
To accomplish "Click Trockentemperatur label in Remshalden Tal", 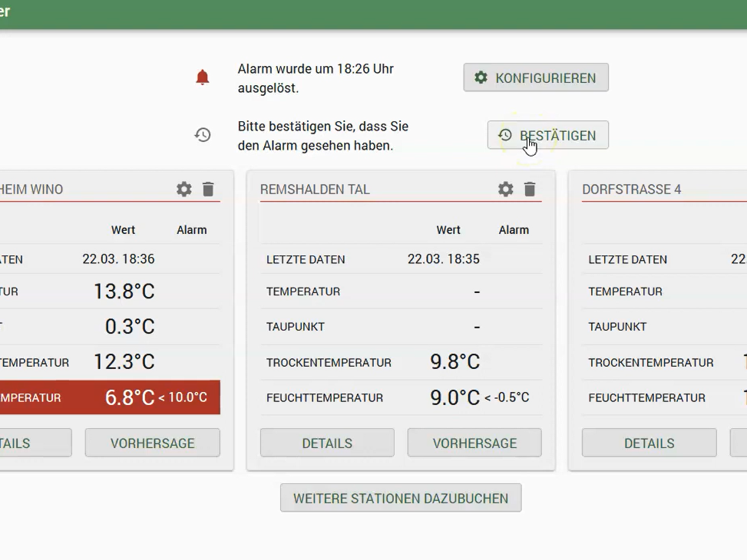I will pyautogui.click(x=329, y=362).
